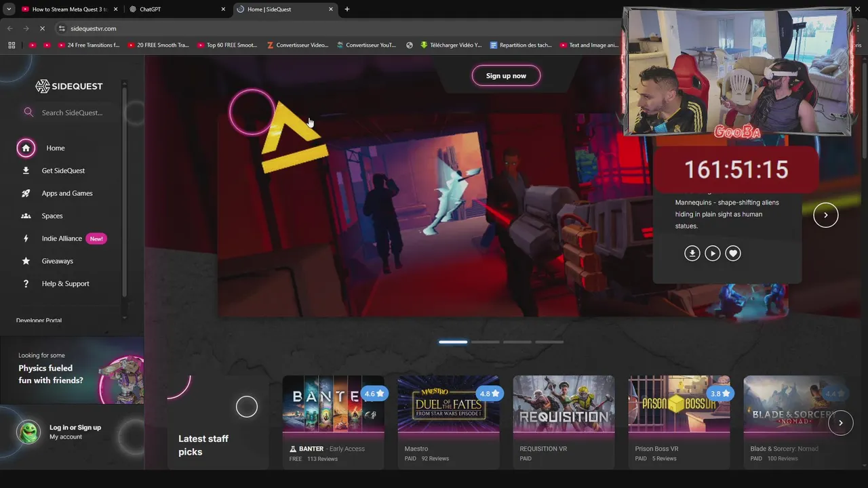Open the Requisition VR thumbnail

tap(564, 403)
